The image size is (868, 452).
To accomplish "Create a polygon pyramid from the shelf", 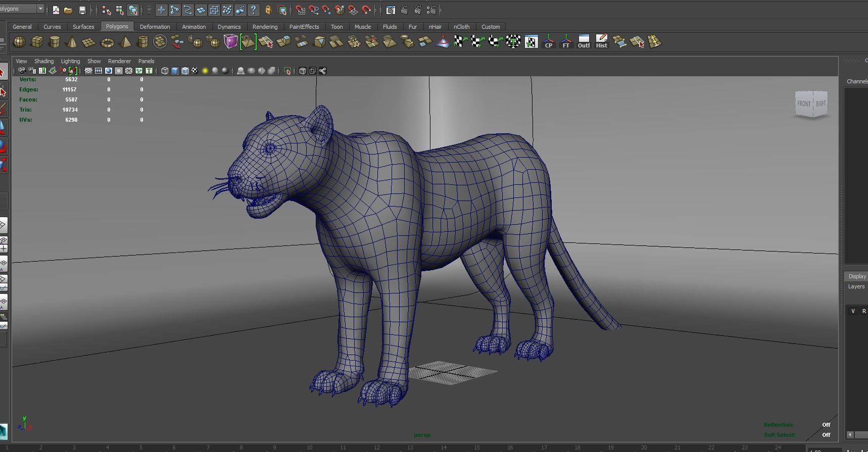I will coord(125,42).
